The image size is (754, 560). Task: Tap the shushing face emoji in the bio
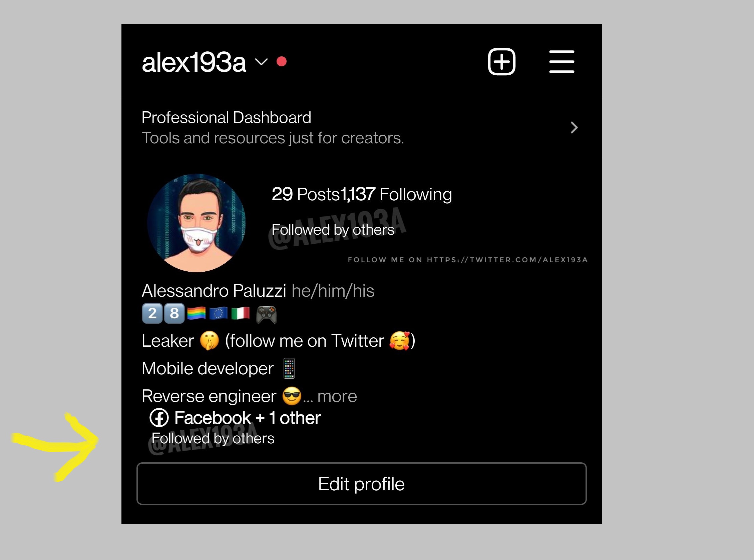(209, 340)
